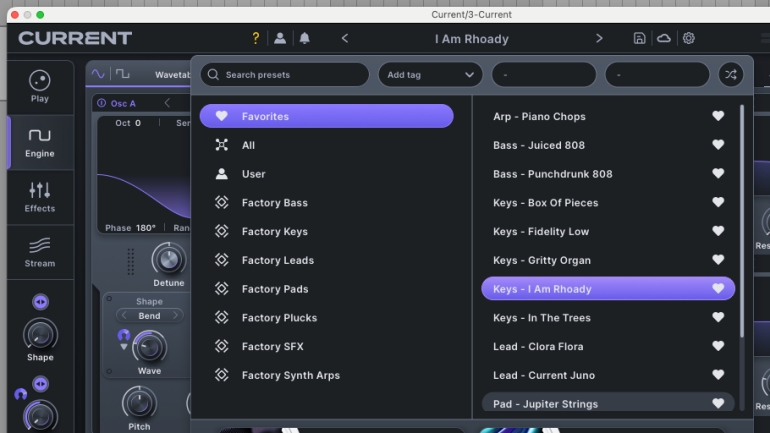The width and height of the screenshot is (770, 433).
Task: Unfavorite Keys - Gritty Organ heart
Action: pyautogui.click(x=718, y=260)
